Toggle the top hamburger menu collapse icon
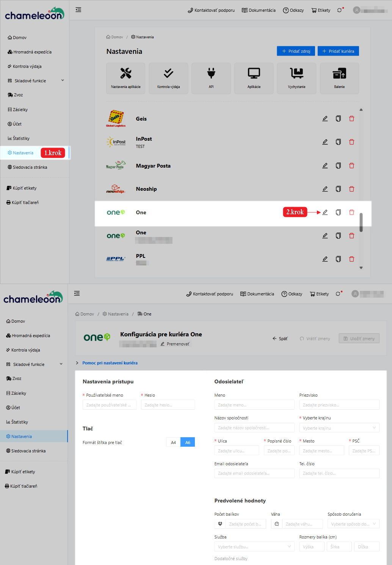The width and height of the screenshot is (392, 565). click(78, 10)
